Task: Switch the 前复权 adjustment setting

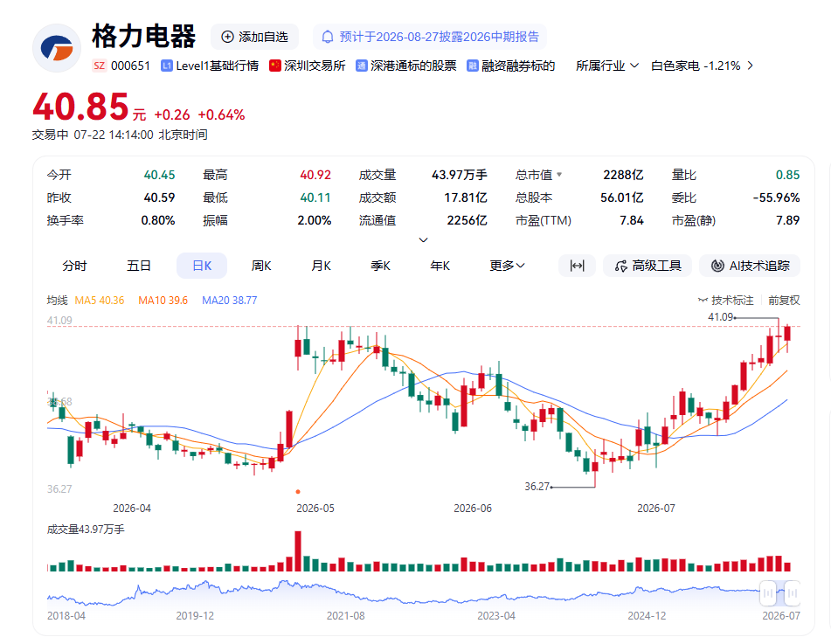Action: (x=784, y=301)
